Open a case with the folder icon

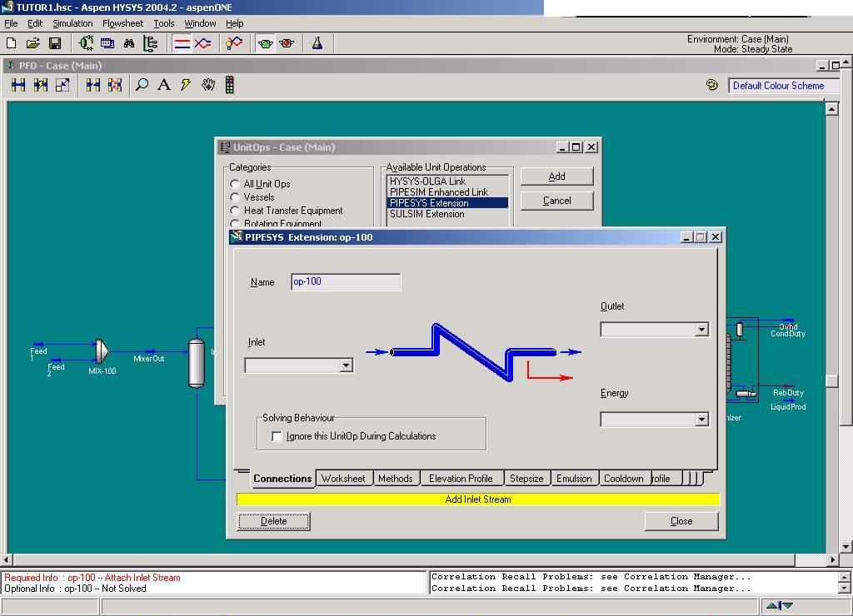coord(33,43)
